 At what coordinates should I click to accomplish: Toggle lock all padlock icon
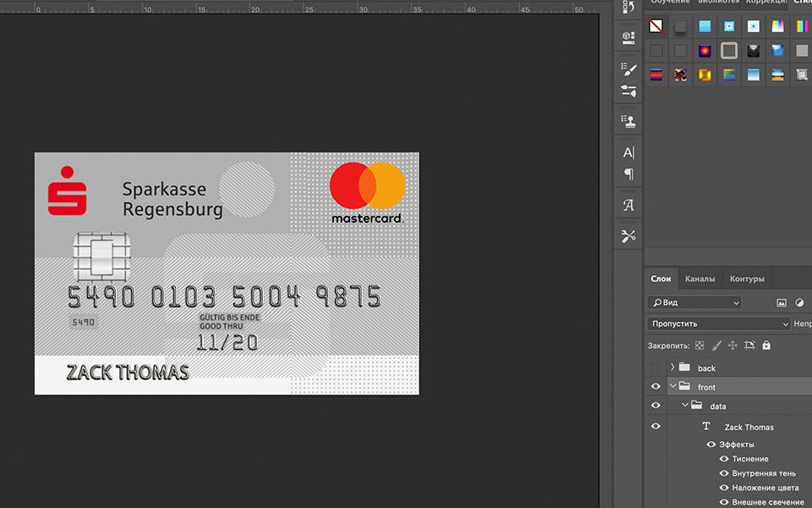pyautogui.click(x=766, y=345)
